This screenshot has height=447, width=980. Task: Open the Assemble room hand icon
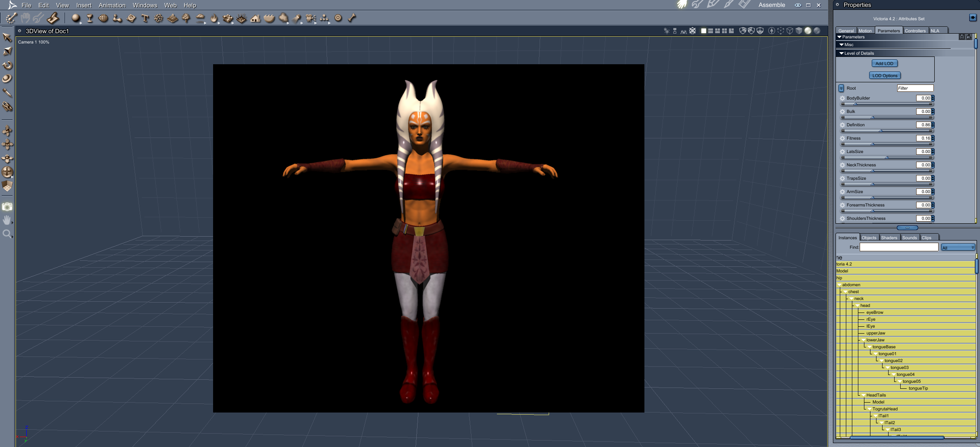click(682, 5)
